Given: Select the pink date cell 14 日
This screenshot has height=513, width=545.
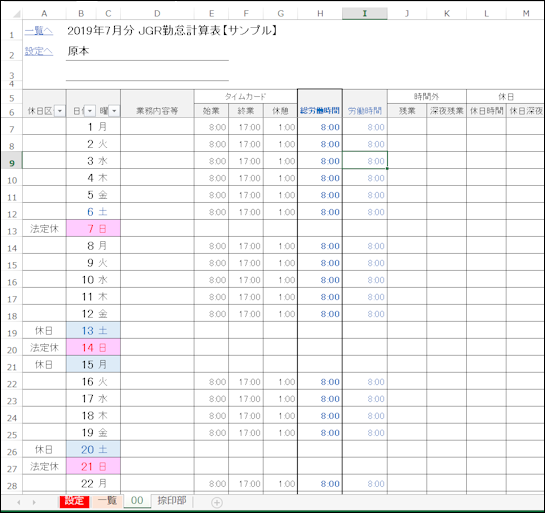Looking at the screenshot, I should [x=93, y=347].
